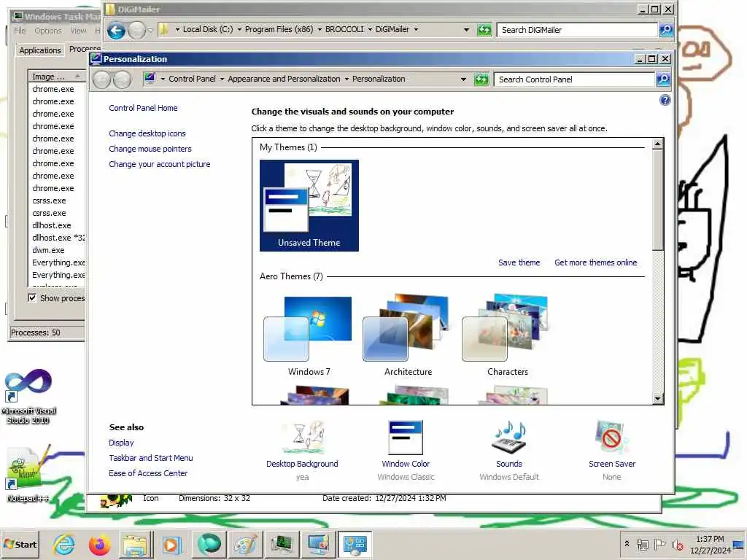
Task: Sort by Image Name column header
Action: (x=56, y=76)
